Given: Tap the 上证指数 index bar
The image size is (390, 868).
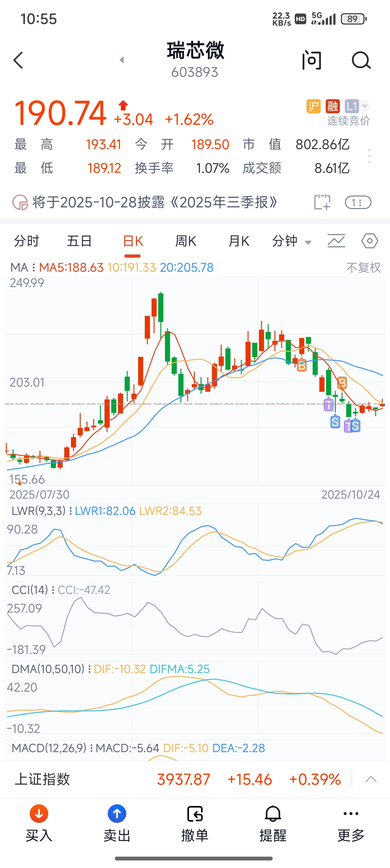Looking at the screenshot, I should point(195,779).
